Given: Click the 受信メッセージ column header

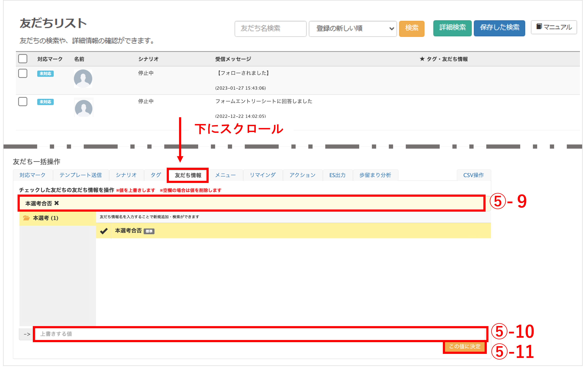Looking at the screenshot, I should 233,59.
